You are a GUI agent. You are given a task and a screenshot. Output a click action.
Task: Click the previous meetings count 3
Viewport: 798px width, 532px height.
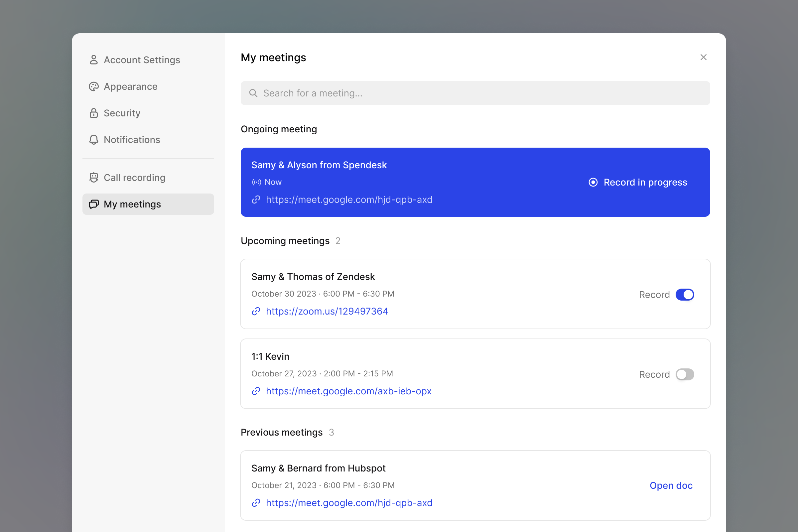[332, 432]
